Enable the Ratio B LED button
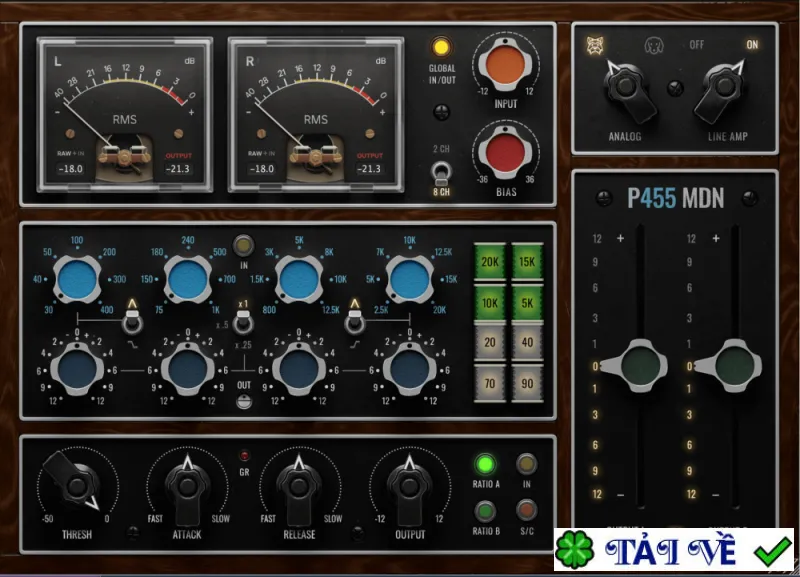Image resolution: width=800 pixels, height=577 pixels. (x=485, y=511)
